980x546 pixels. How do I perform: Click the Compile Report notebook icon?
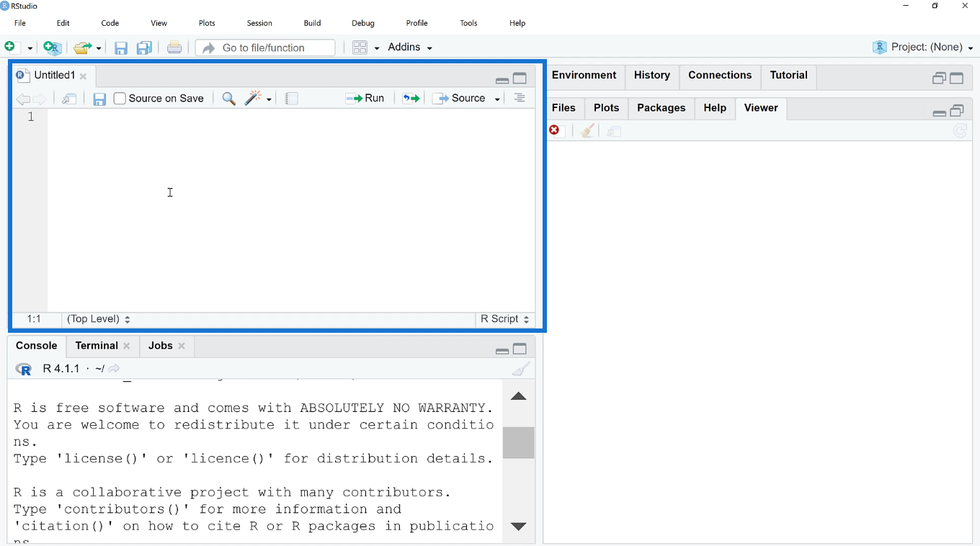[x=291, y=99]
